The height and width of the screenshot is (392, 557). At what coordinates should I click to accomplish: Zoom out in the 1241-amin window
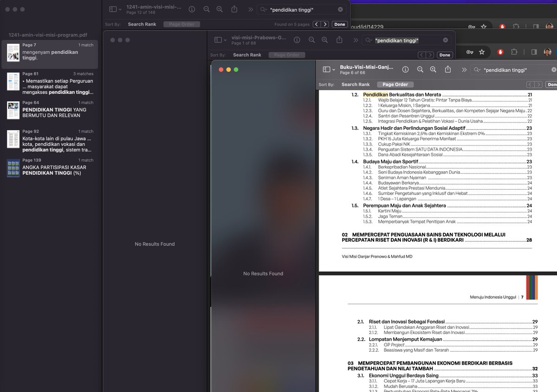pos(207,9)
